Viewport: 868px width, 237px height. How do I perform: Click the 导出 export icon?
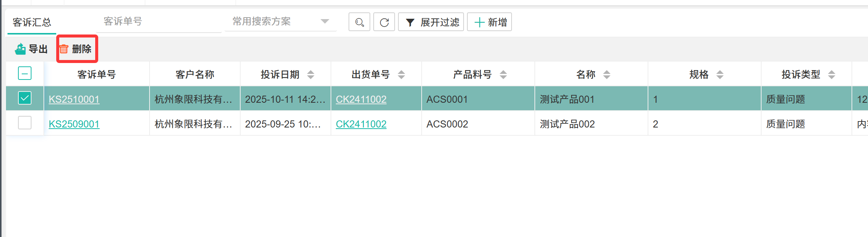20,49
